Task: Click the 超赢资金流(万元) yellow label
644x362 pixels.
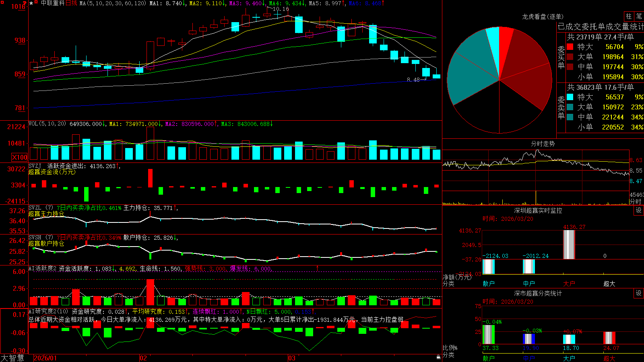Action: tap(52, 172)
